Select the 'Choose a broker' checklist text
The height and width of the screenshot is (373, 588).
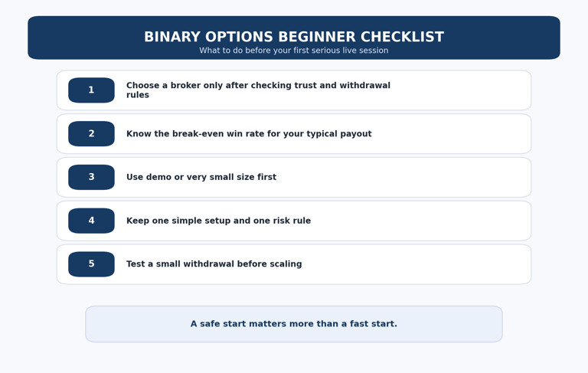click(x=258, y=86)
